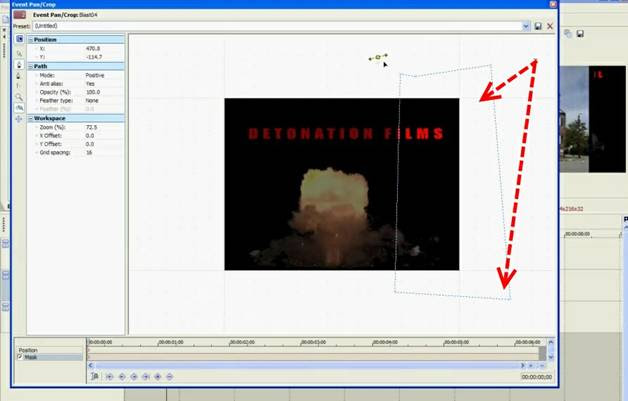Image resolution: width=628 pixels, height=401 pixels.
Task: Go to the next keyframe
Action: click(134, 377)
